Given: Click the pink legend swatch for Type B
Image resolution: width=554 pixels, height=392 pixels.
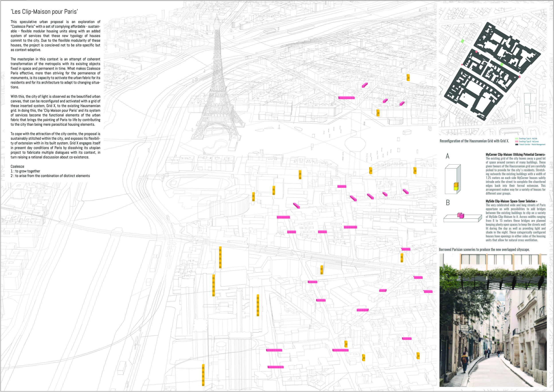Looking at the screenshot, I should click(517, 141).
